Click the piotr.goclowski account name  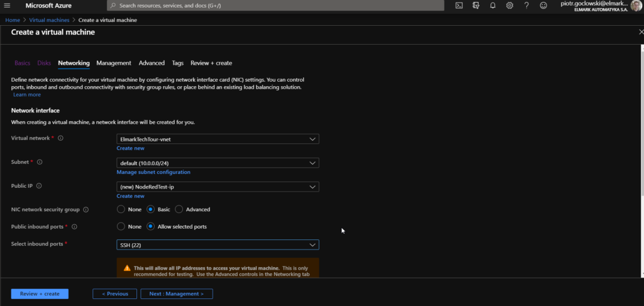[x=594, y=3]
